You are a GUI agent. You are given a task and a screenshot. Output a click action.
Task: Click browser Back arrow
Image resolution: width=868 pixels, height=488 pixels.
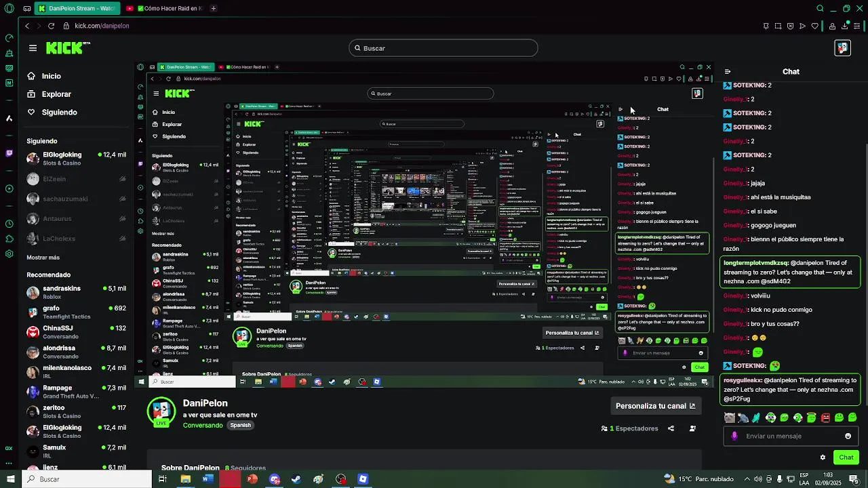click(x=27, y=26)
